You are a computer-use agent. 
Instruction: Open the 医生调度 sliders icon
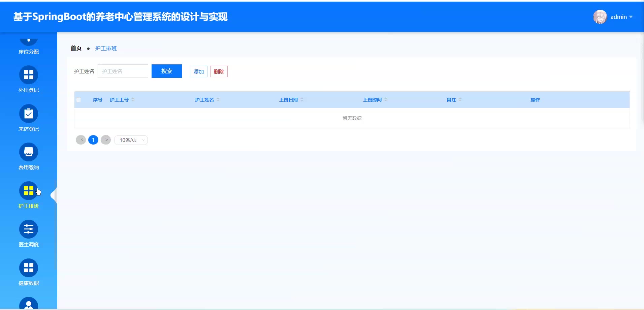pos(29,229)
